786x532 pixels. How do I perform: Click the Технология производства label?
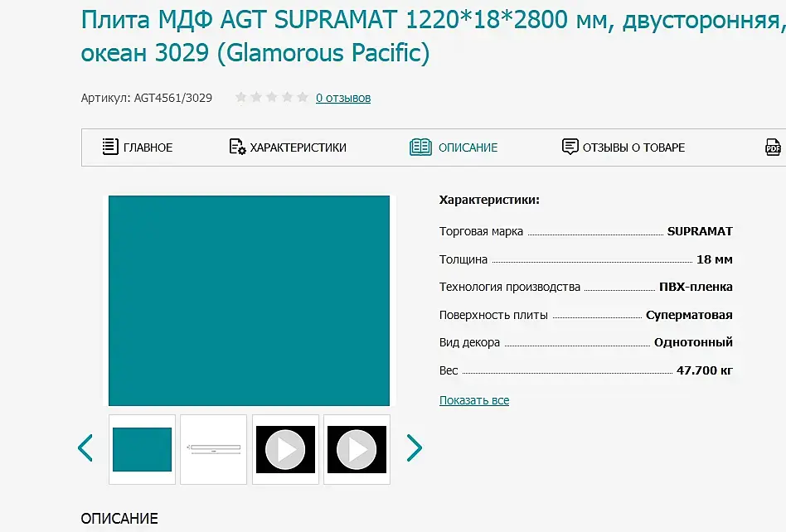pyautogui.click(x=510, y=287)
